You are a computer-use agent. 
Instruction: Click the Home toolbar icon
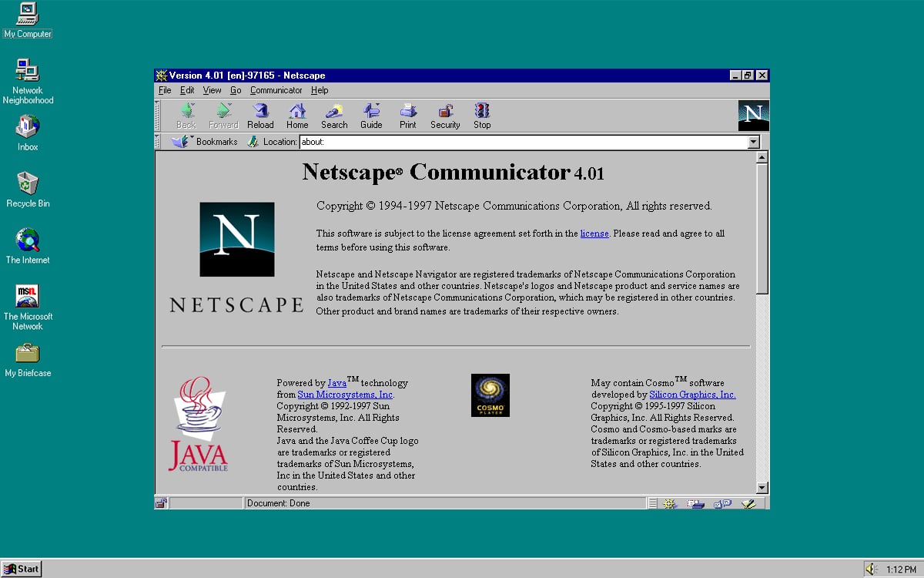[297, 115]
